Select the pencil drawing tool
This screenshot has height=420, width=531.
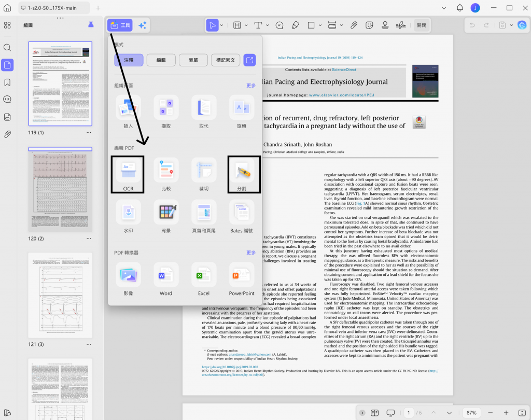pos(295,25)
